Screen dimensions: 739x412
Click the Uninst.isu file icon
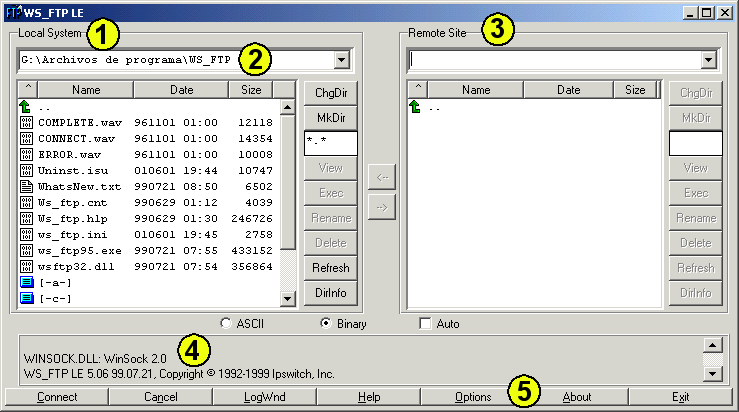pyautogui.click(x=26, y=171)
